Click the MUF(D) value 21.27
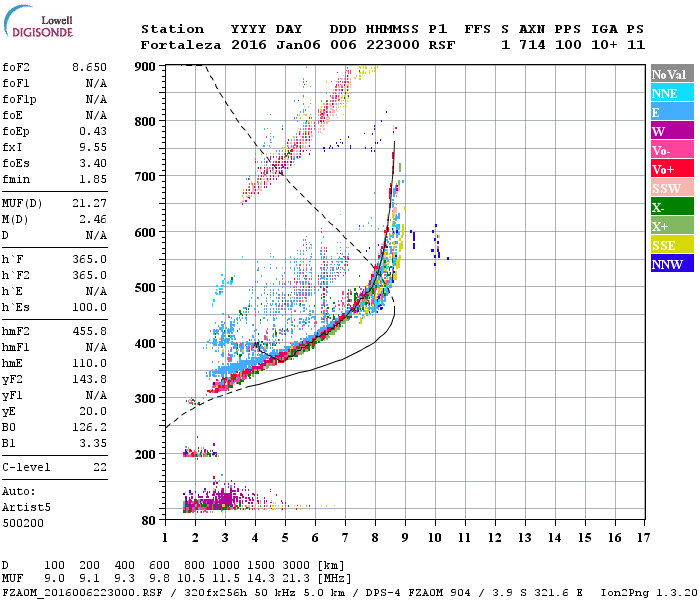The height and width of the screenshot is (600, 700). click(x=89, y=203)
